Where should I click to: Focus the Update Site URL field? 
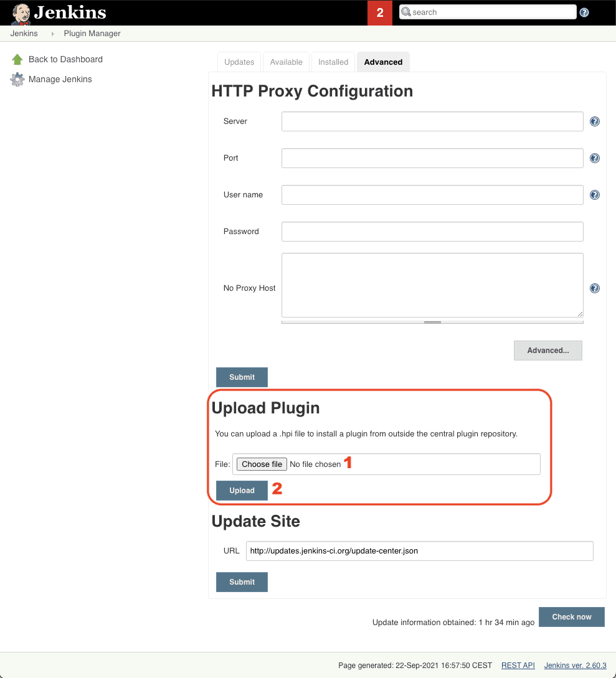[419, 551]
